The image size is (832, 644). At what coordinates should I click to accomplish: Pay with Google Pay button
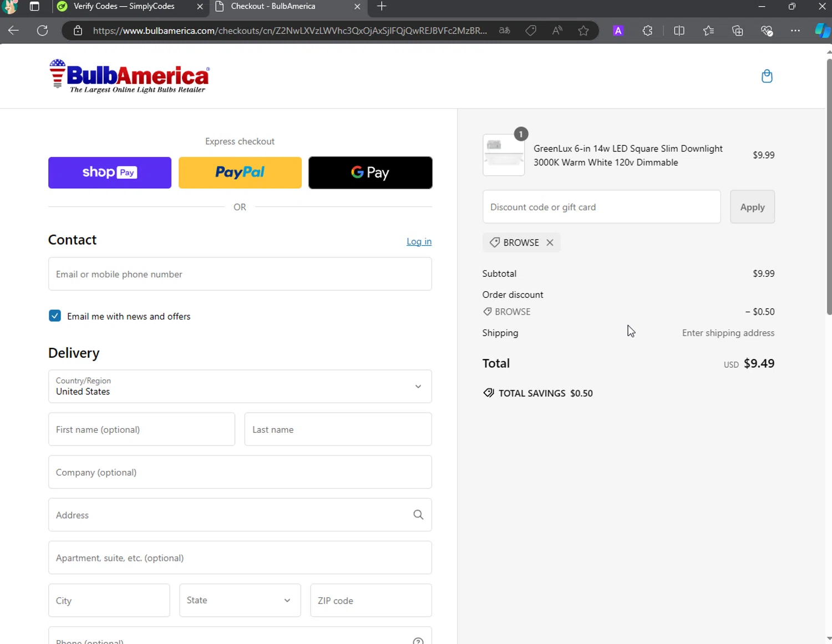click(371, 173)
